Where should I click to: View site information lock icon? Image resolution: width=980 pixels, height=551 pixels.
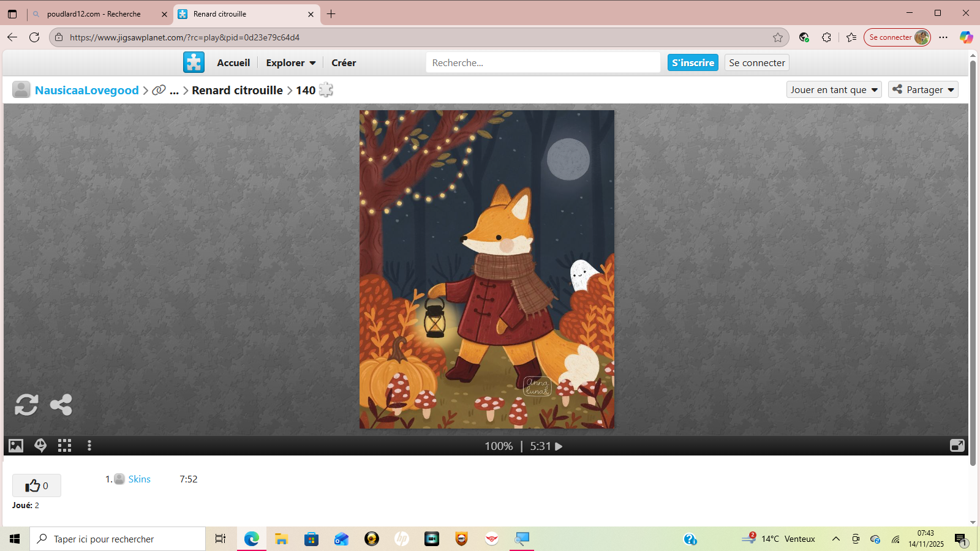(x=59, y=37)
